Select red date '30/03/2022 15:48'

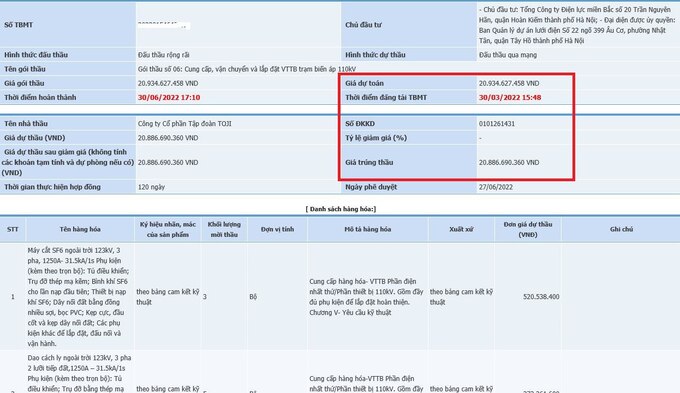pyautogui.click(x=510, y=98)
